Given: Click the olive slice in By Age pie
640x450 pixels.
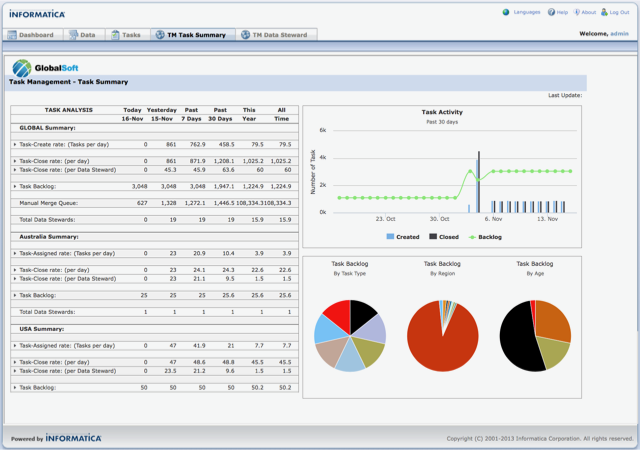Looking at the screenshot, I should coord(551,350).
